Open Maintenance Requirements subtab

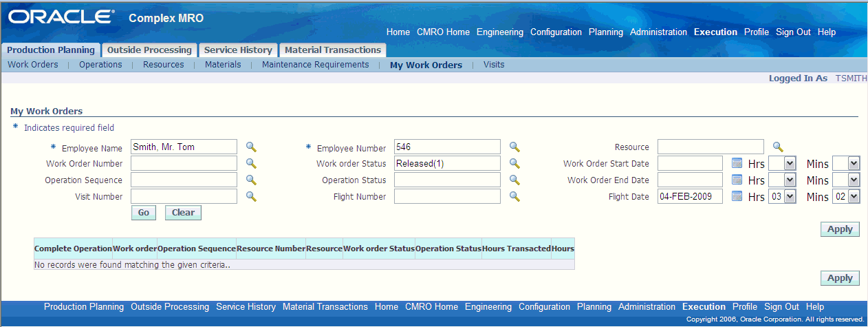316,65
